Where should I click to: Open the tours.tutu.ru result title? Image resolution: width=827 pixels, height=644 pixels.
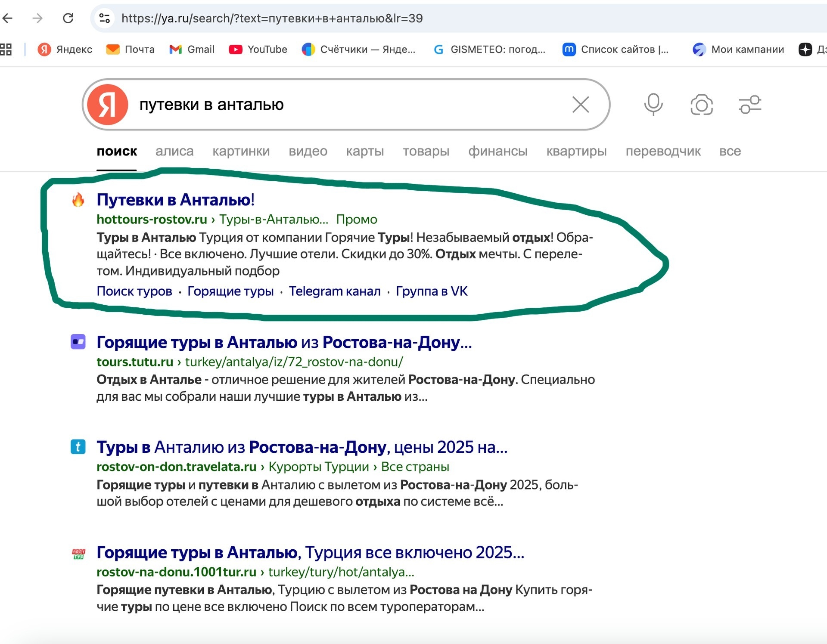(x=284, y=342)
